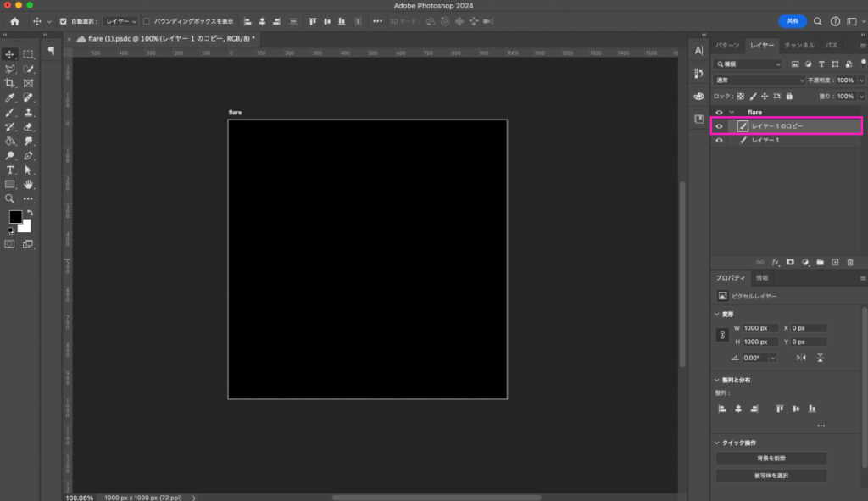Add a layer mask from the Layers panel

[x=790, y=263]
